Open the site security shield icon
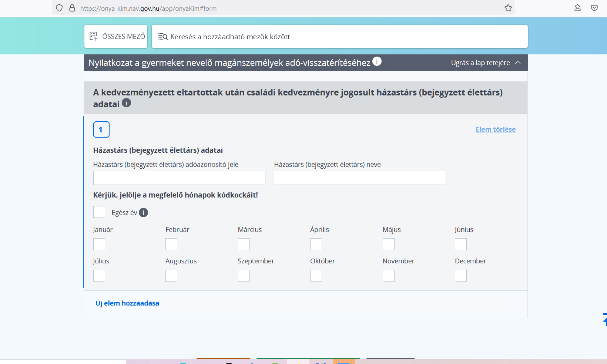The image size is (607, 364). [x=59, y=8]
